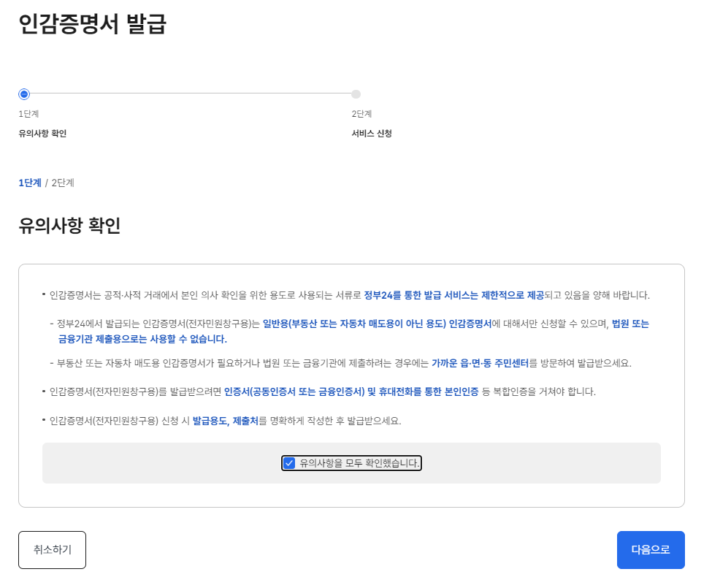Click the gray step 2 progress dot
The width and height of the screenshot is (712, 588).
coord(356,93)
